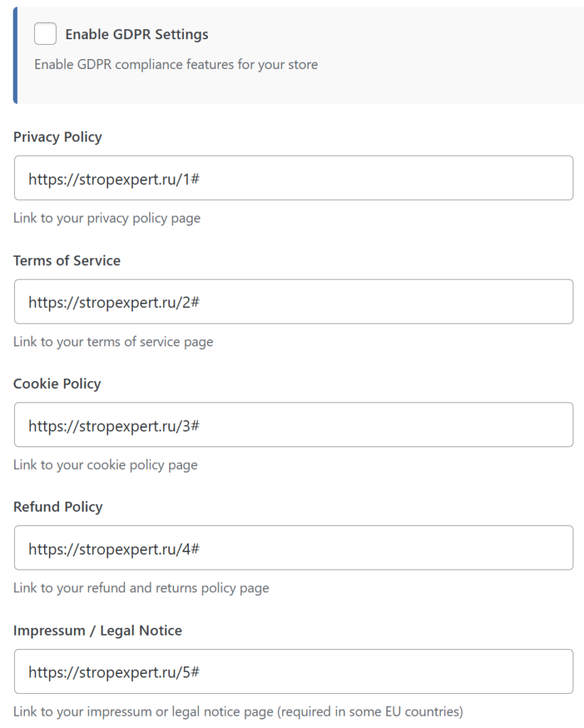Click the terms of service page hint text

click(x=113, y=342)
